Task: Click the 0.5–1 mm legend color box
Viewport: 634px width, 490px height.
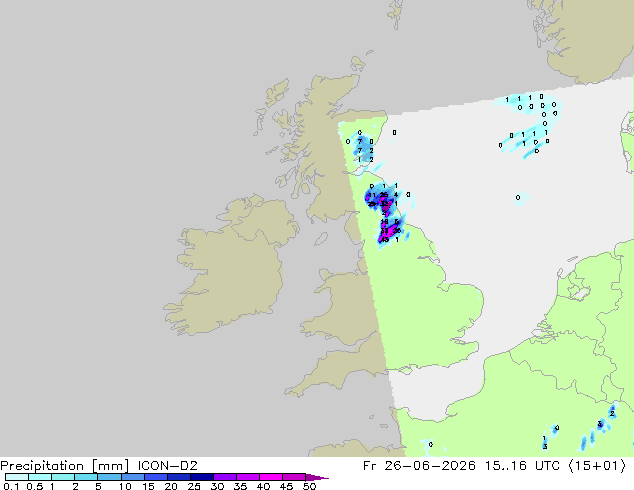Action: point(40,477)
